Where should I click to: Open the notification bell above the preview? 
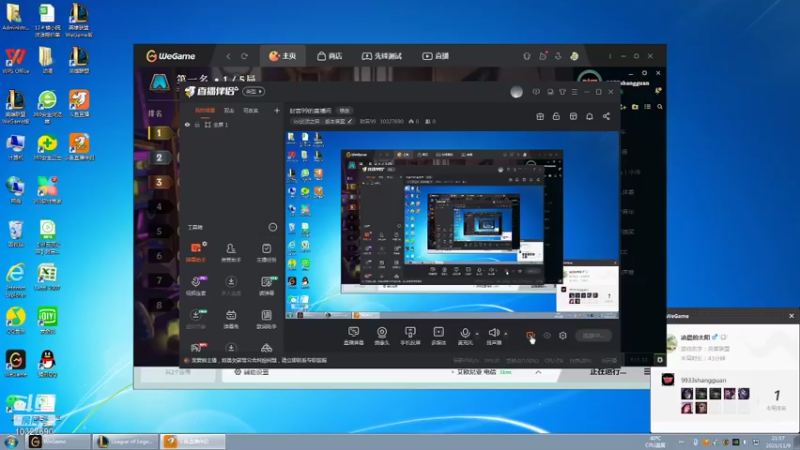tap(589, 116)
